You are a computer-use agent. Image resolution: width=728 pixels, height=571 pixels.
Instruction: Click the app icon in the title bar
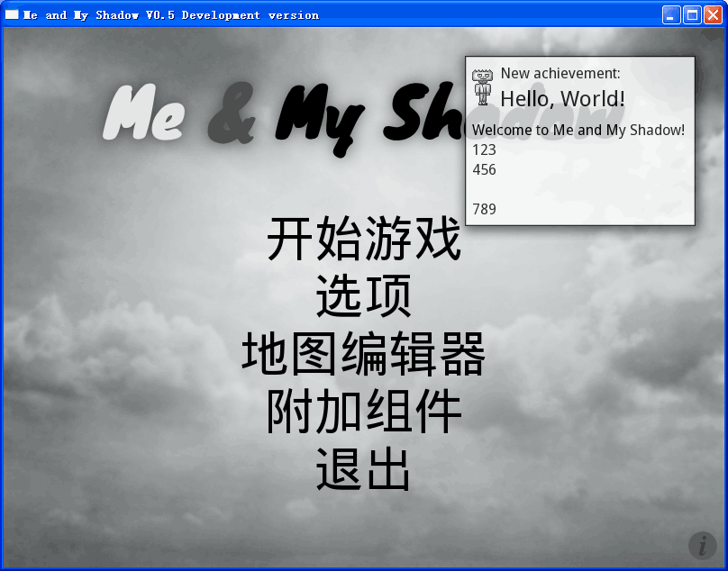click(x=12, y=14)
